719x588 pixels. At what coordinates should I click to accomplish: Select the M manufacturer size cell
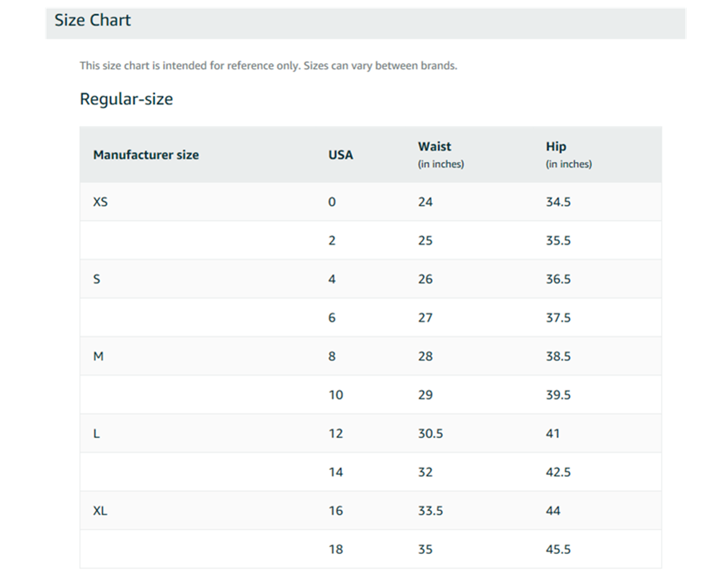click(98, 357)
